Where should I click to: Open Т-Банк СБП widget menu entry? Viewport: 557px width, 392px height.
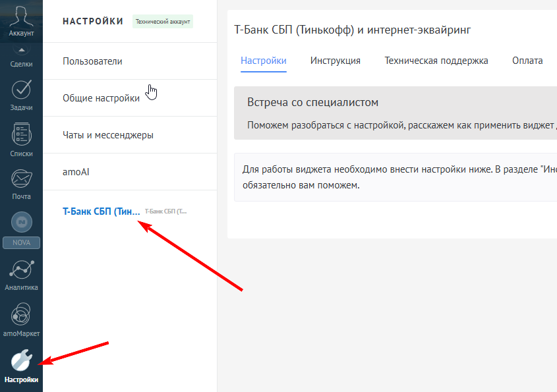(x=102, y=211)
